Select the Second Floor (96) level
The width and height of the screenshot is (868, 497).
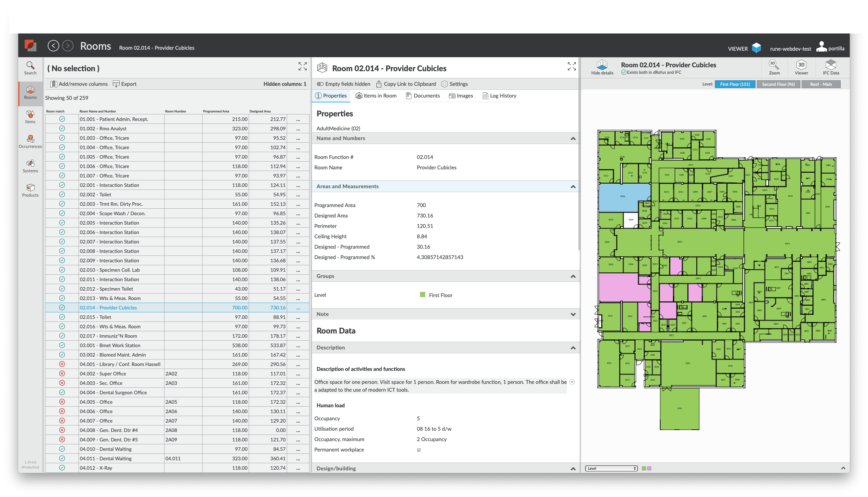pyautogui.click(x=778, y=84)
